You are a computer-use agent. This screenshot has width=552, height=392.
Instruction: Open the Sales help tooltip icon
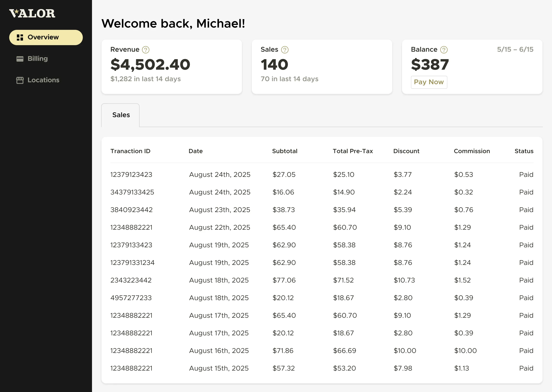point(285,50)
